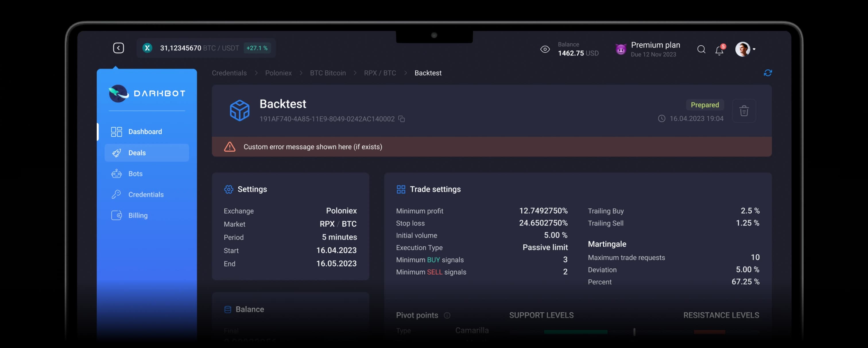Refresh the backtest page via refresh icon
The width and height of the screenshot is (868, 348).
tap(768, 73)
